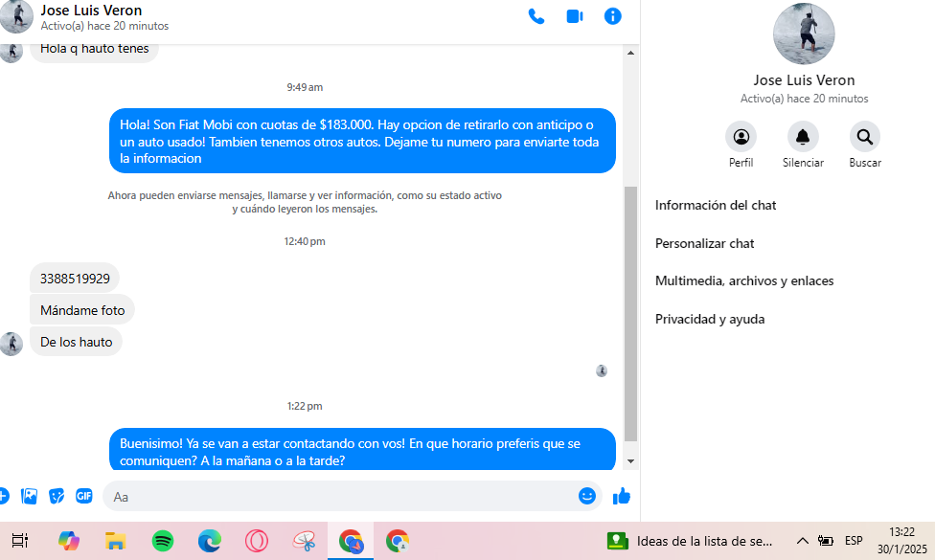Start a video call from the chat header

[574, 16]
